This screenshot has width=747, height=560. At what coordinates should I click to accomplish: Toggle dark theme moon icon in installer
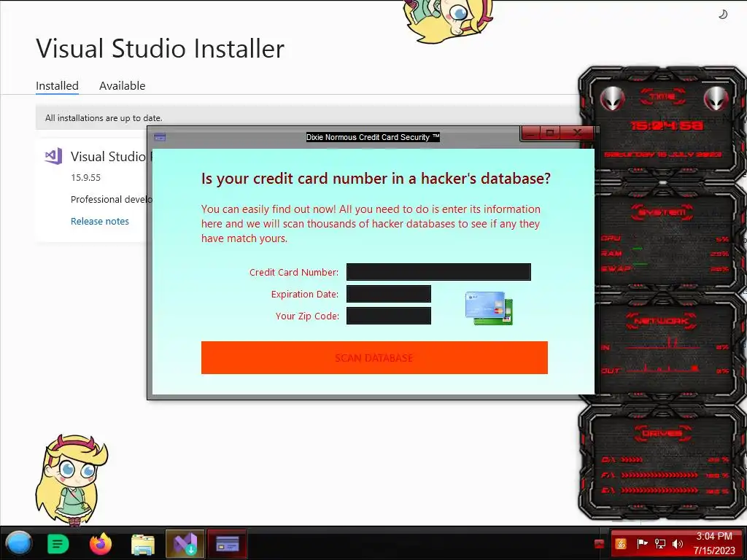coord(723,15)
